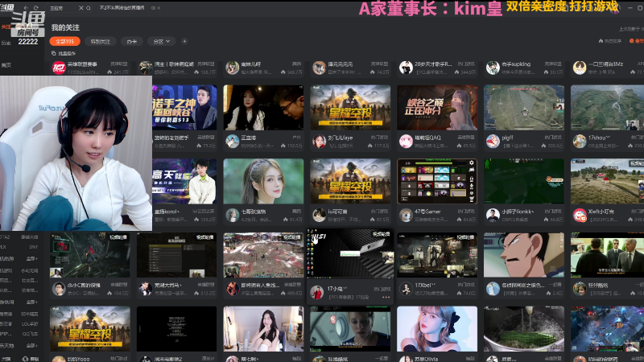This screenshot has height=362, width=644.
Task: Click the 芜湖大司马 avatar
Action: [146, 289]
